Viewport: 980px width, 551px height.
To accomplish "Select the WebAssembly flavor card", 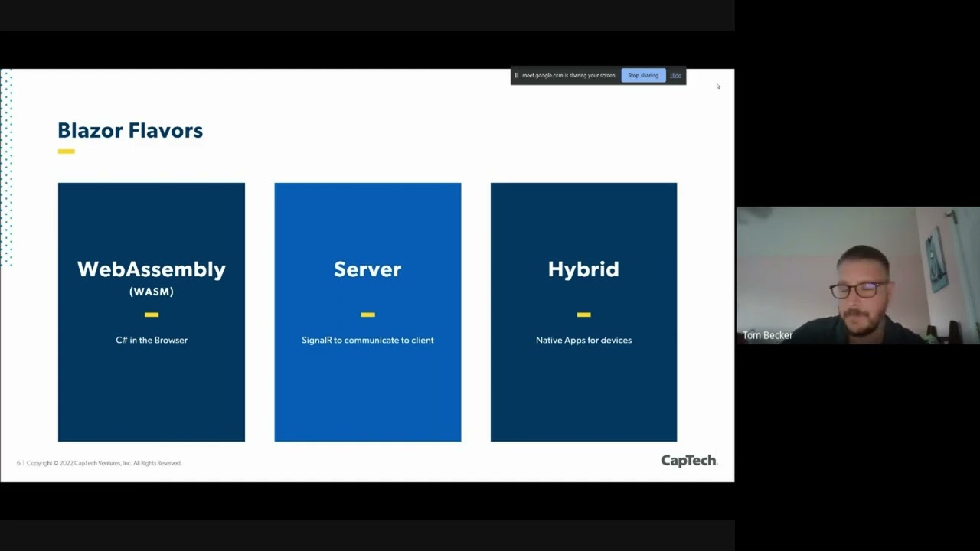I will point(152,312).
